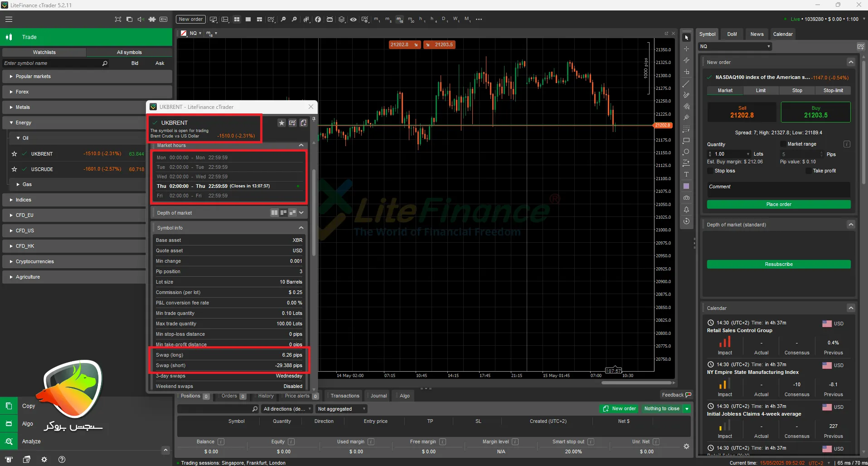Switch to the Calendar tab

click(x=783, y=34)
